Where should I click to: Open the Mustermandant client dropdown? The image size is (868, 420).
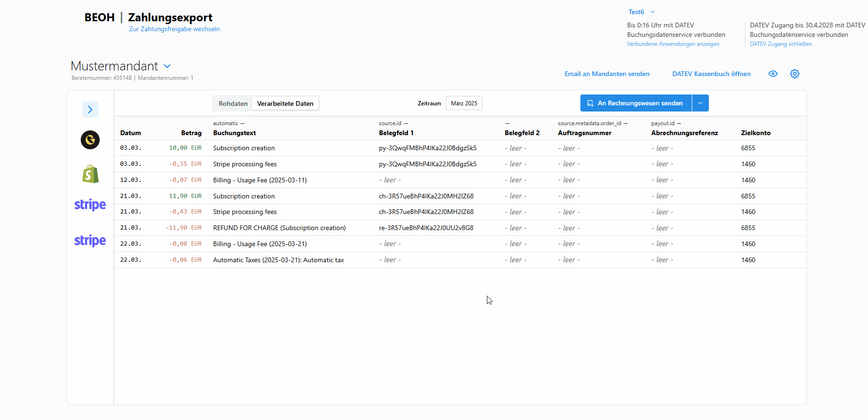167,66
